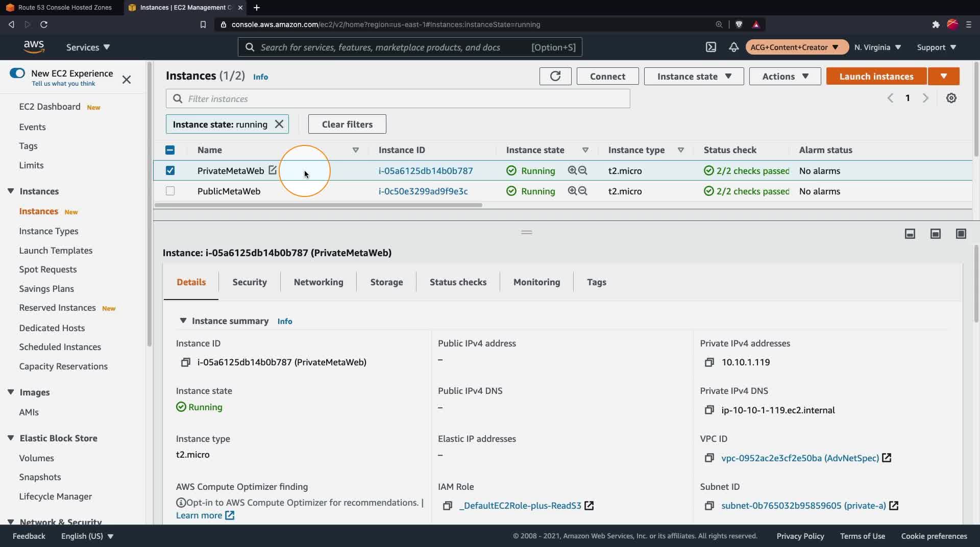The width and height of the screenshot is (980, 547).
Task: Copy the private IPv4 address 10.10.1.119
Action: click(x=709, y=362)
